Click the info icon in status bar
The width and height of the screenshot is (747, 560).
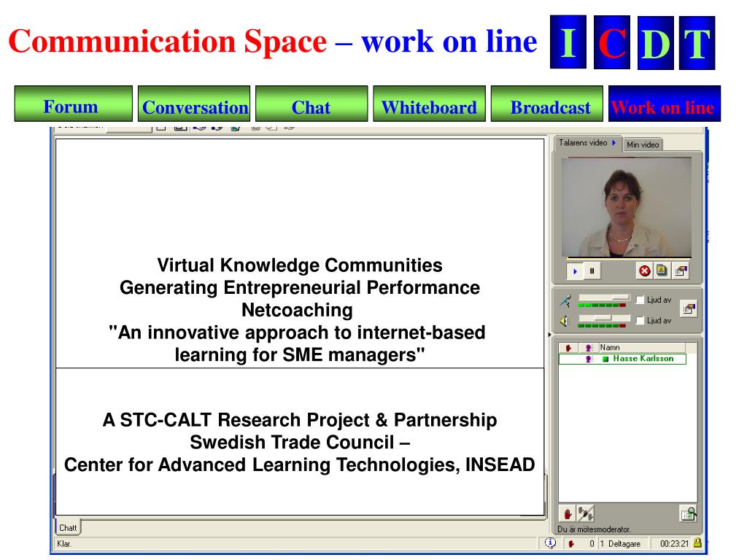[x=550, y=542]
